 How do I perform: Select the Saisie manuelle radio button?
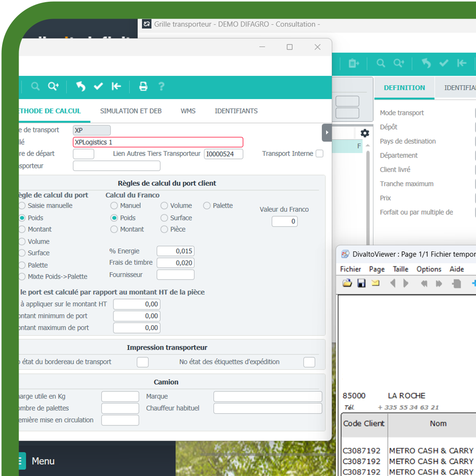click(22, 206)
